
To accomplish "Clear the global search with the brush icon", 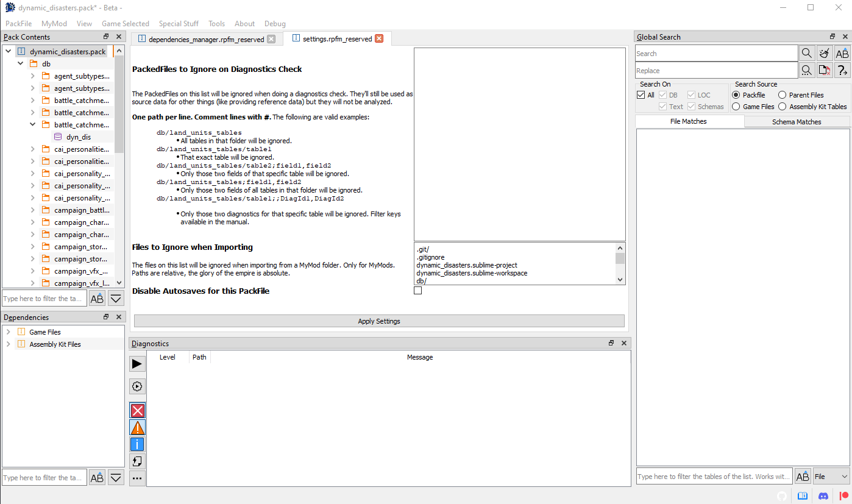I will [x=824, y=53].
